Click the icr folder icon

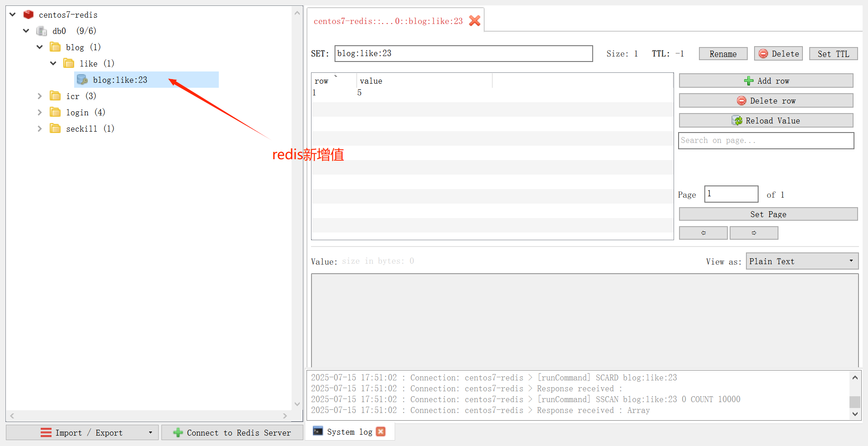point(55,96)
